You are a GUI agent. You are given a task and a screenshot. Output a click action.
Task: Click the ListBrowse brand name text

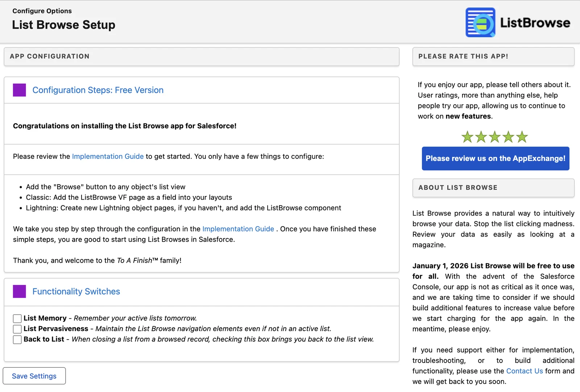pos(535,22)
